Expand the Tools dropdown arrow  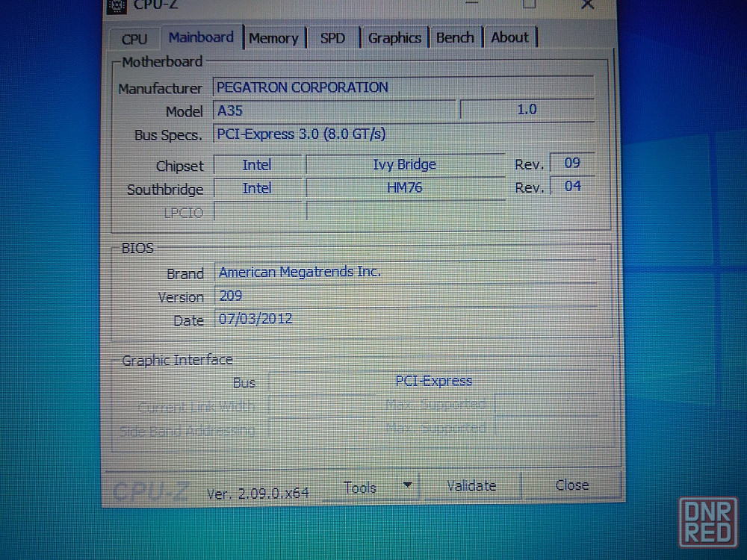[407, 485]
